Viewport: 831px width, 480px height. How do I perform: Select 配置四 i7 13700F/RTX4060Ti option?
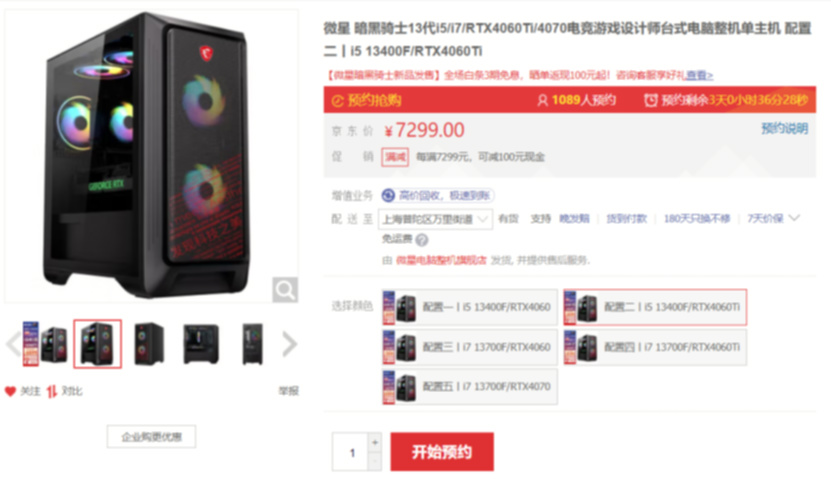coord(655,347)
